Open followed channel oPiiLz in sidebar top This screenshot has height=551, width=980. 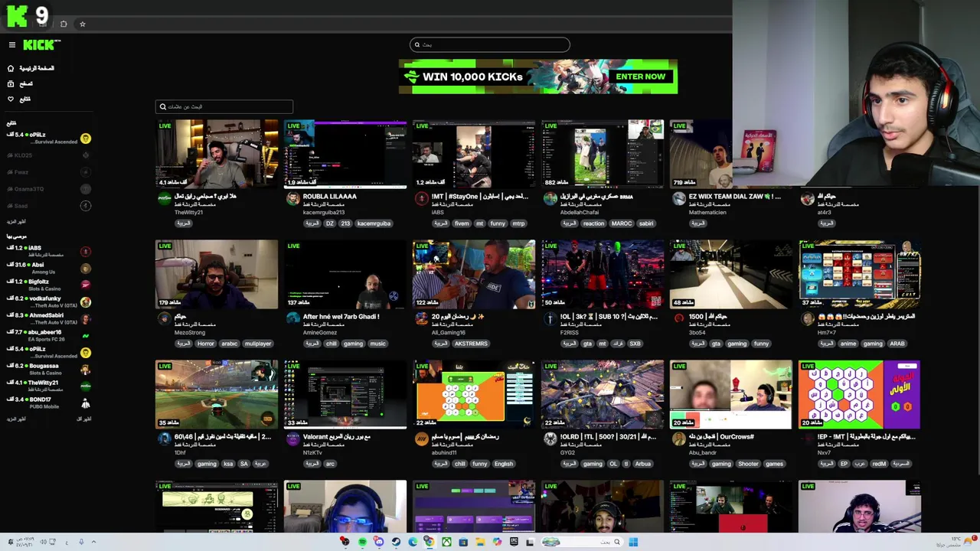pyautogui.click(x=47, y=138)
